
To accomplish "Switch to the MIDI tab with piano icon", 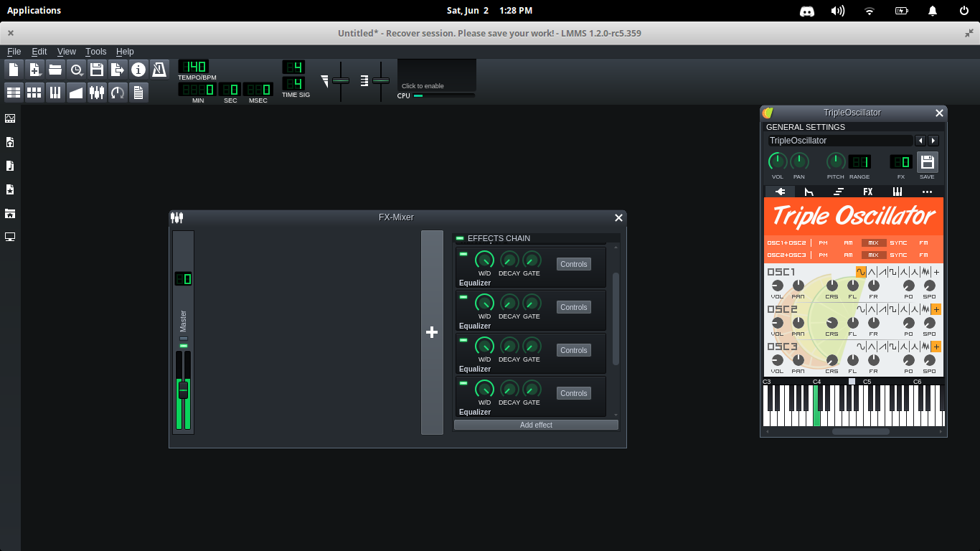I will pyautogui.click(x=897, y=192).
